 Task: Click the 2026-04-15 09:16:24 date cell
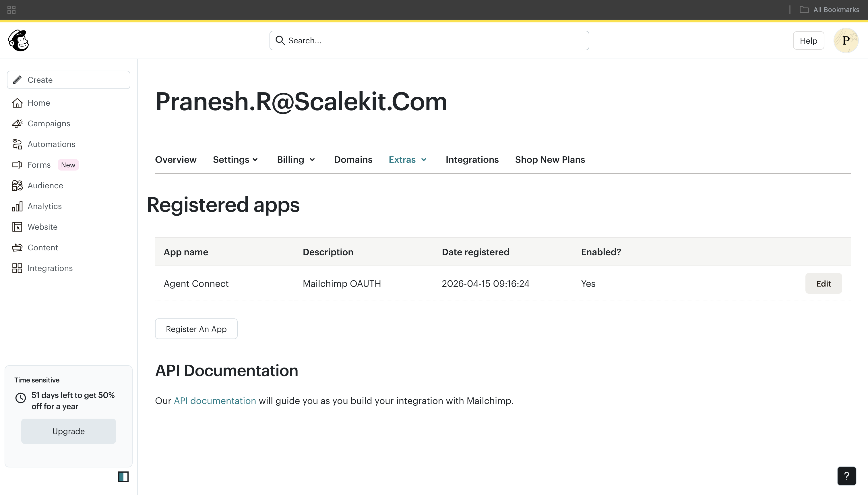485,284
